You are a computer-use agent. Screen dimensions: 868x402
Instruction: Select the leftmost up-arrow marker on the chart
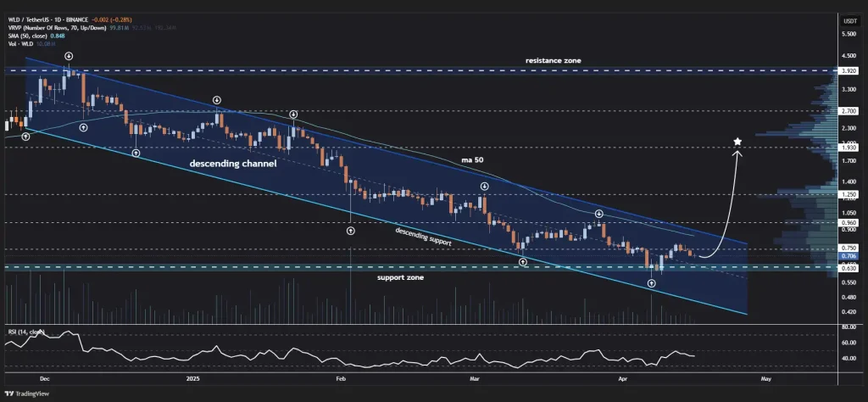pyautogui.click(x=25, y=136)
